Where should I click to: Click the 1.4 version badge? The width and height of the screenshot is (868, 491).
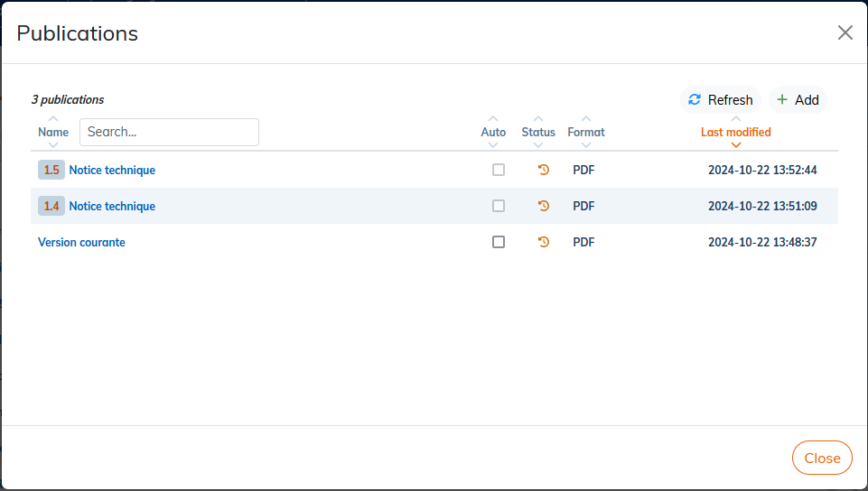[x=51, y=206]
